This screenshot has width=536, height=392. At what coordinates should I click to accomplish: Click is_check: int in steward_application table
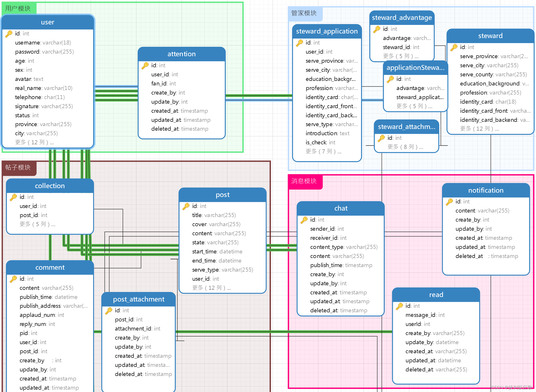pos(320,143)
